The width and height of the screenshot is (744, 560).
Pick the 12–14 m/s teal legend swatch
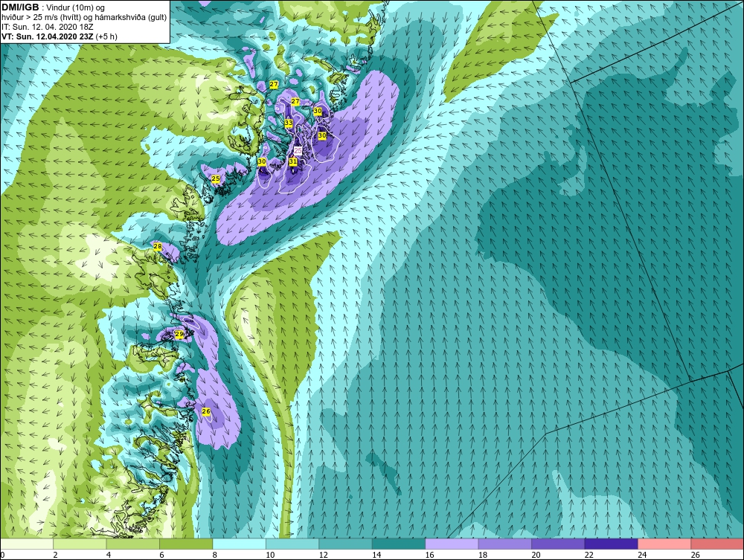(345, 544)
